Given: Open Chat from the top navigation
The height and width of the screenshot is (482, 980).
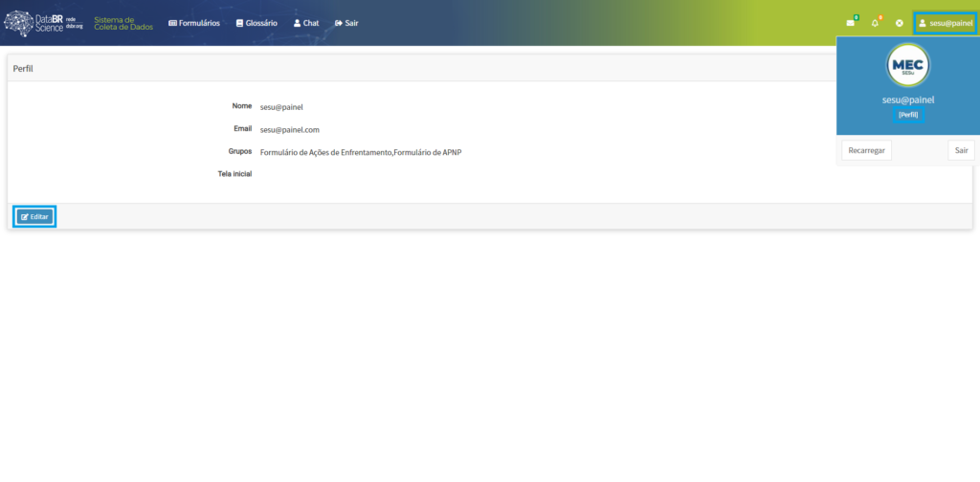Looking at the screenshot, I should [x=306, y=23].
